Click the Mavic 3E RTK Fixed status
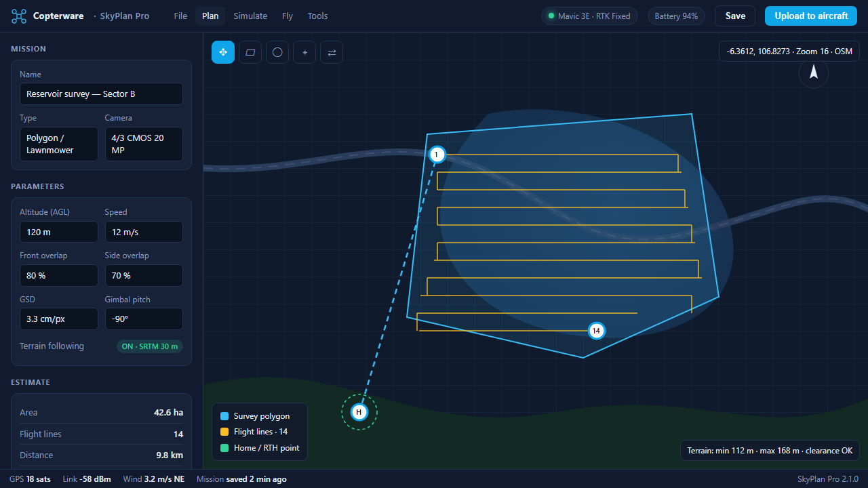Image resolution: width=868 pixels, height=488 pixels. point(589,16)
